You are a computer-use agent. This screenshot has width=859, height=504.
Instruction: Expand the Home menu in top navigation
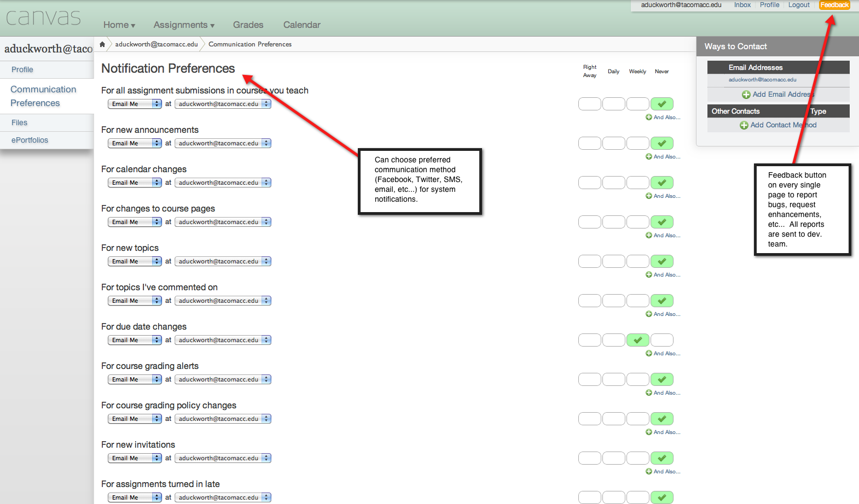[x=119, y=25]
